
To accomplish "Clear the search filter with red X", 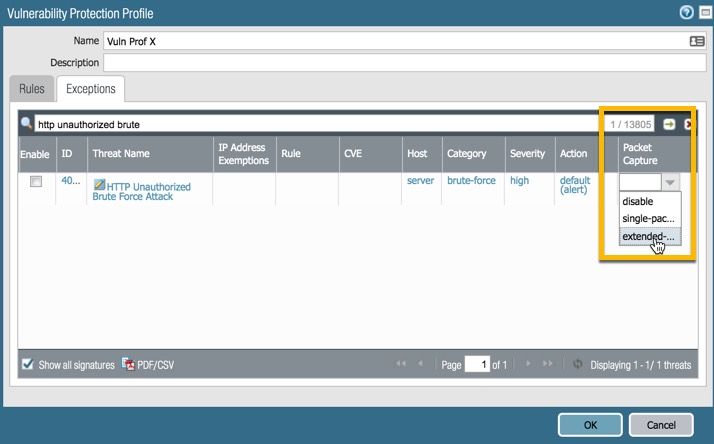I will coord(688,124).
